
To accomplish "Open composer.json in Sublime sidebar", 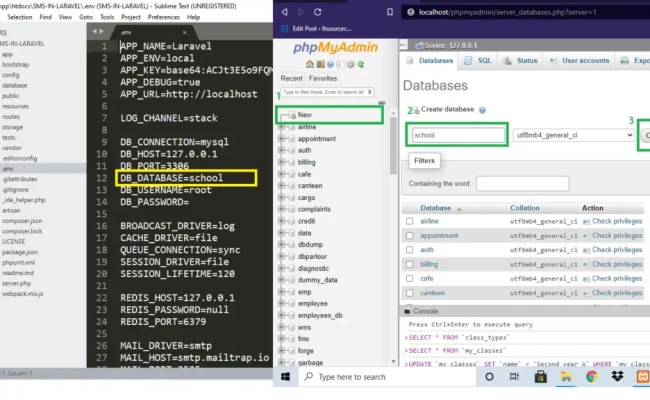I will (22, 221).
